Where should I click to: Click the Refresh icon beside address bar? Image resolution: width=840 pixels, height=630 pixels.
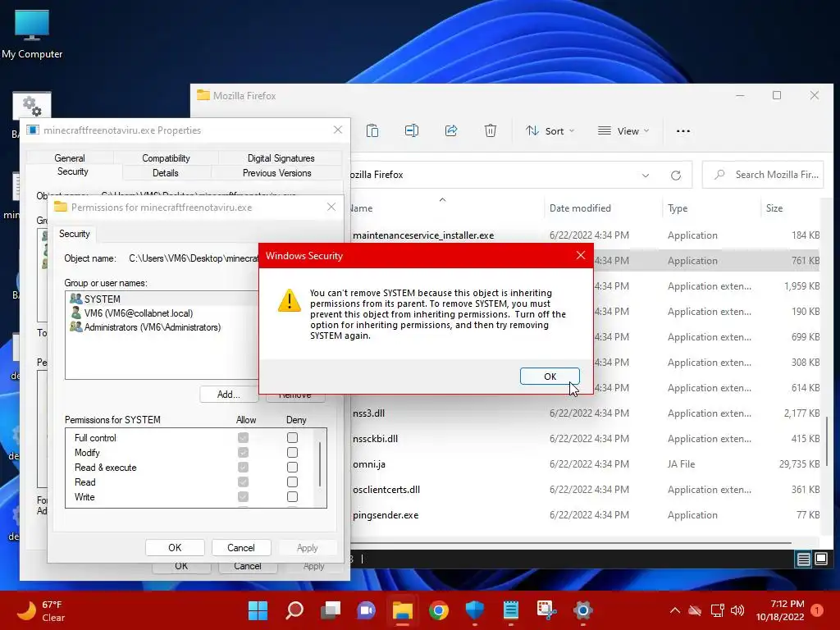tap(676, 176)
